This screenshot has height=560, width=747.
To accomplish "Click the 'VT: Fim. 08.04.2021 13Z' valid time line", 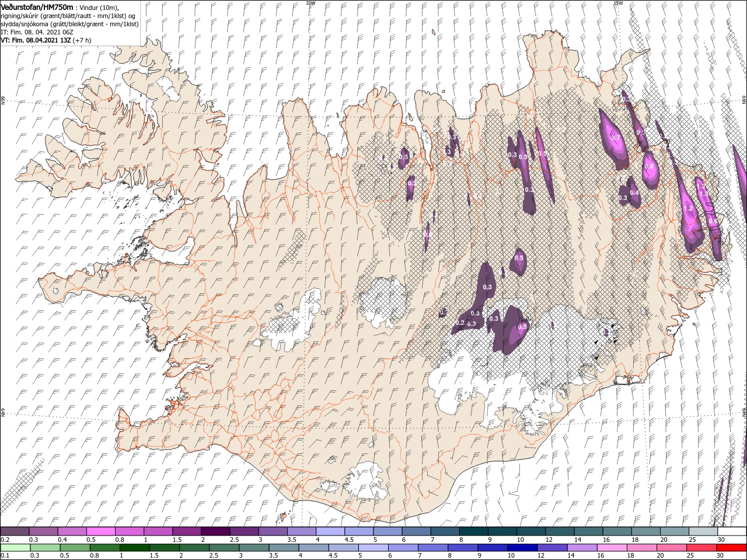I will pos(35,40).
